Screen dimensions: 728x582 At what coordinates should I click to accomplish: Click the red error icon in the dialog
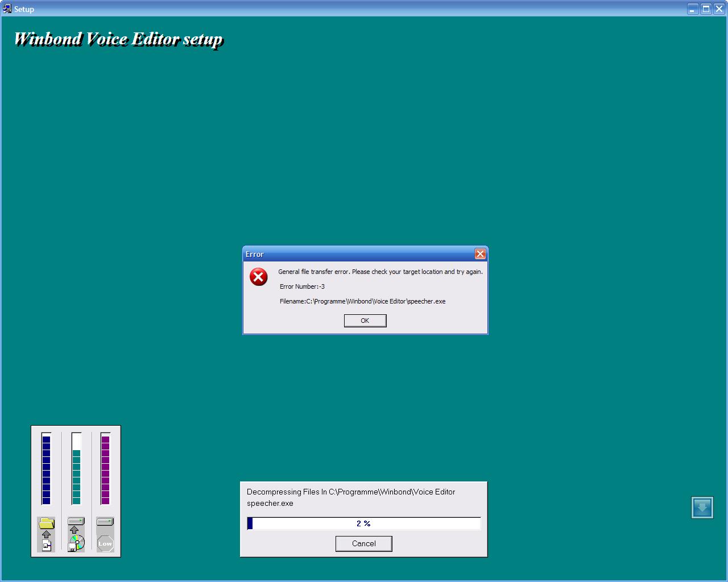point(259,277)
